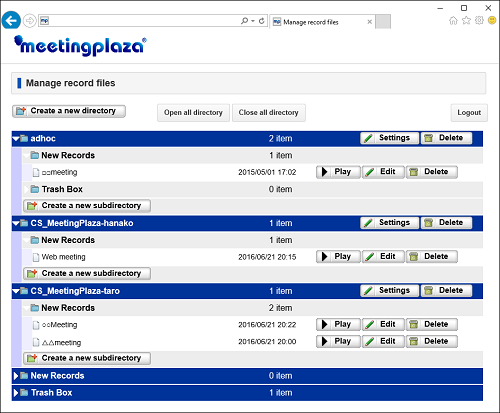The height and width of the screenshot is (413, 500).
Task: Click the address bar search magnifier
Action: tap(244, 21)
